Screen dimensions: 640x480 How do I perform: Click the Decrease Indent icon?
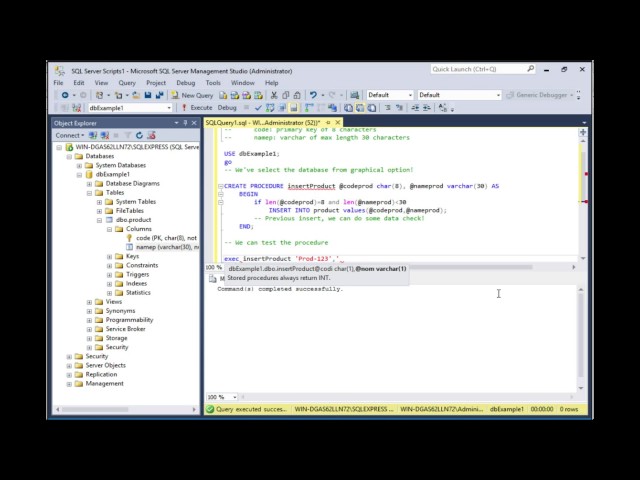point(415,108)
